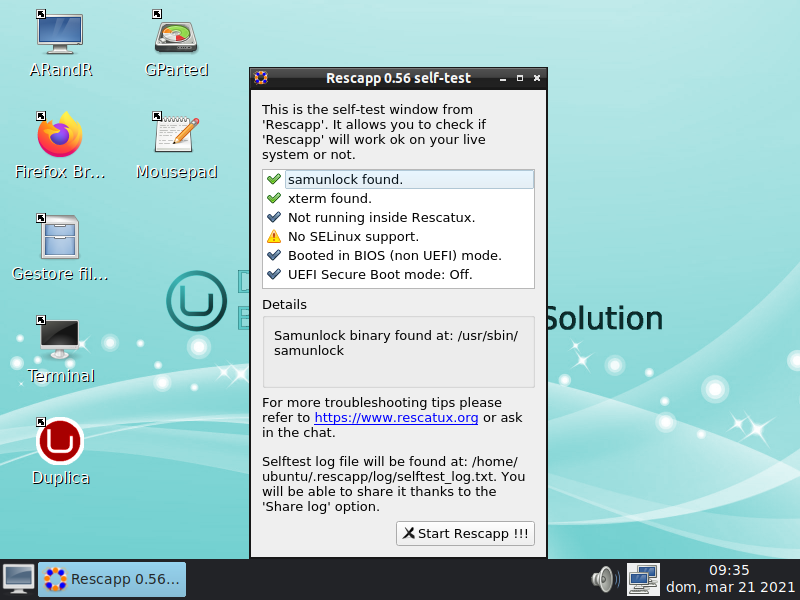Click the Rescapp 0.56 taskbar entry
Viewport: 800px width, 600px height.
112,578
